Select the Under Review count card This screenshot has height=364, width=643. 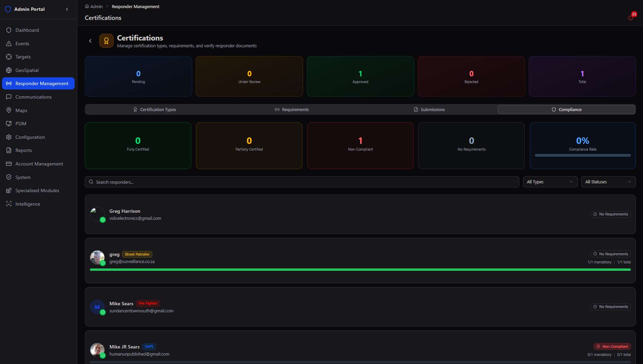click(x=249, y=76)
